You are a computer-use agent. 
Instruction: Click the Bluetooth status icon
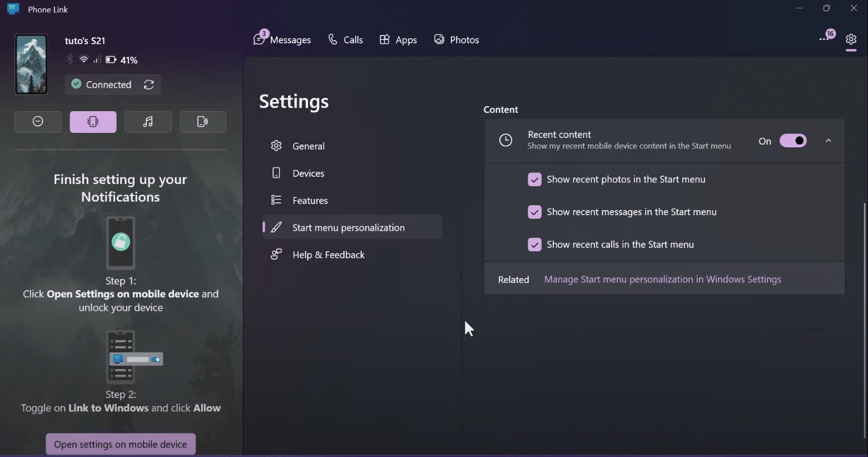(70, 59)
